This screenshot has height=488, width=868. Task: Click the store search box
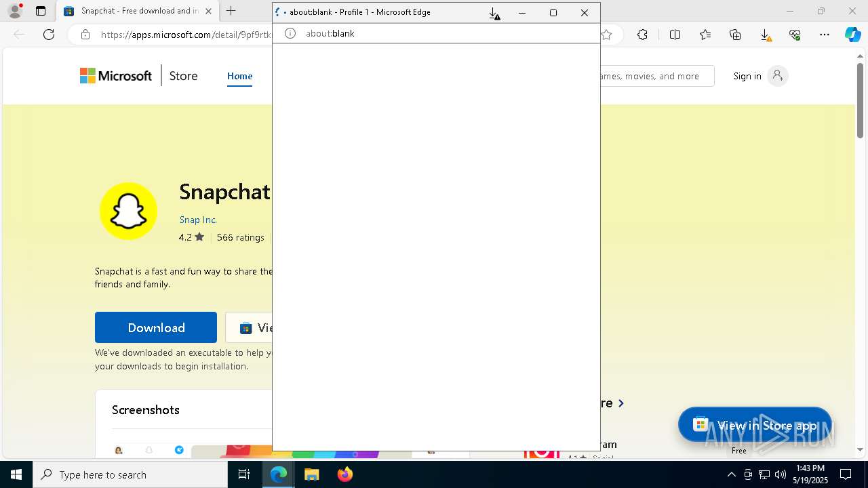pos(656,76)
